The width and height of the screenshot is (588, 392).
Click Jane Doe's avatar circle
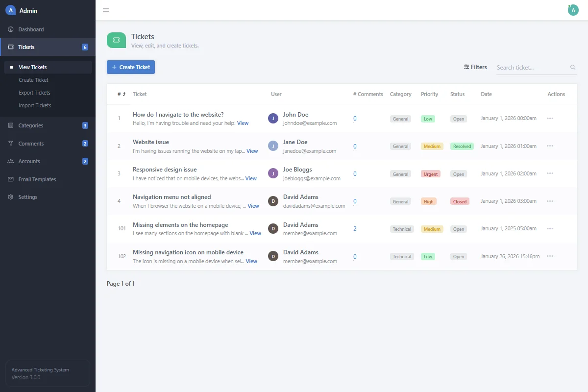273,146
